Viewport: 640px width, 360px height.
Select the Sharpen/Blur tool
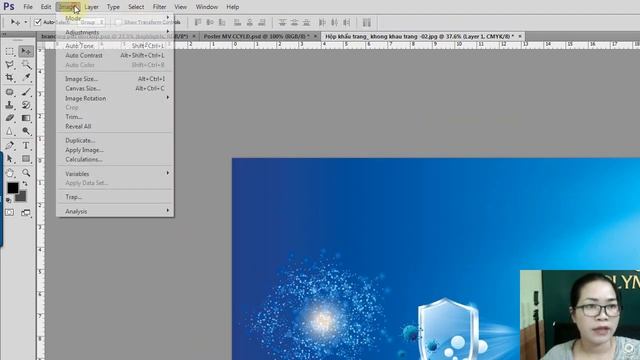(x=10, y=131)
